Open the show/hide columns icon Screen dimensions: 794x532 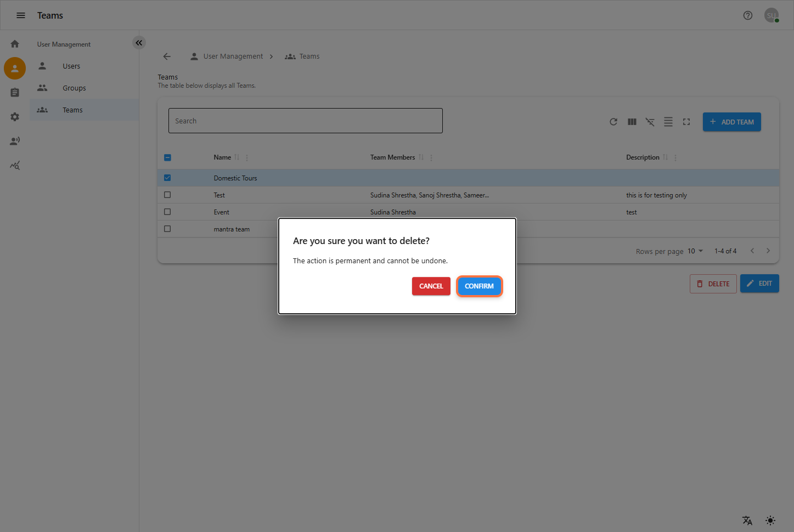632,122
